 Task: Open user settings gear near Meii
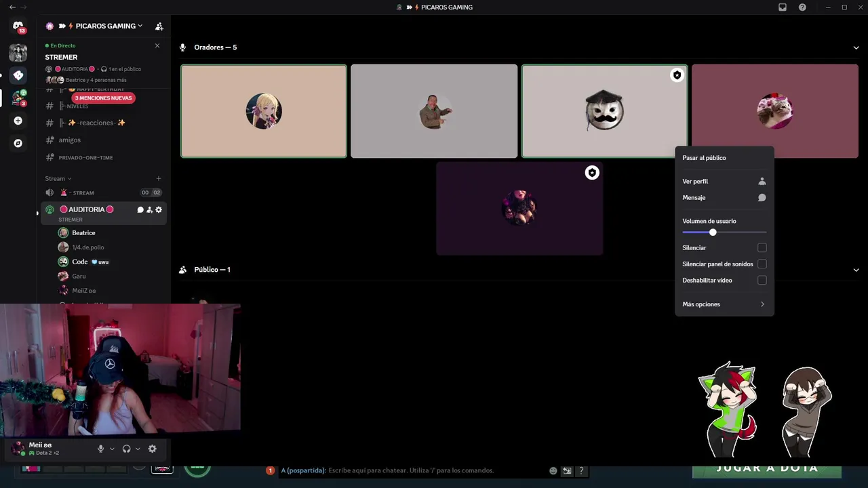coord(153,449)
